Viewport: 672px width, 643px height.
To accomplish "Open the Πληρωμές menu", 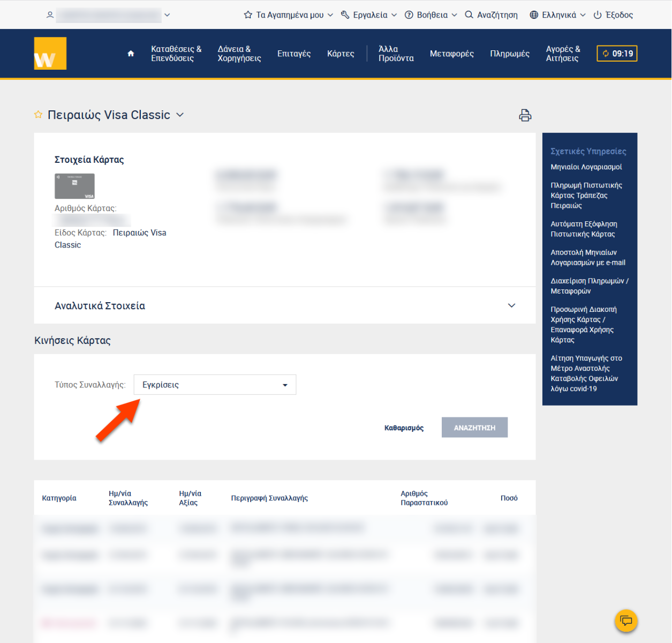I will point(510,54).
